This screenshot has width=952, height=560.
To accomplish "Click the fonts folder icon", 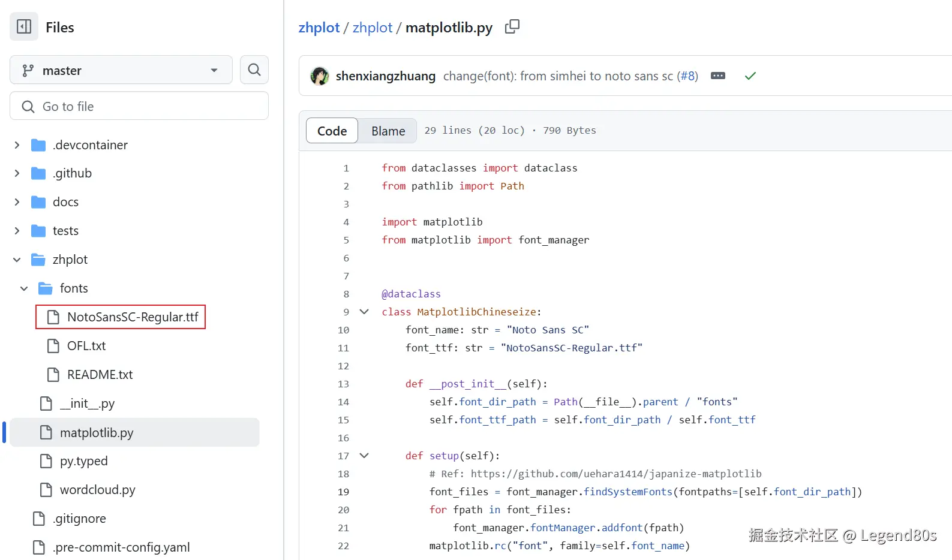I will click(46, 288).
